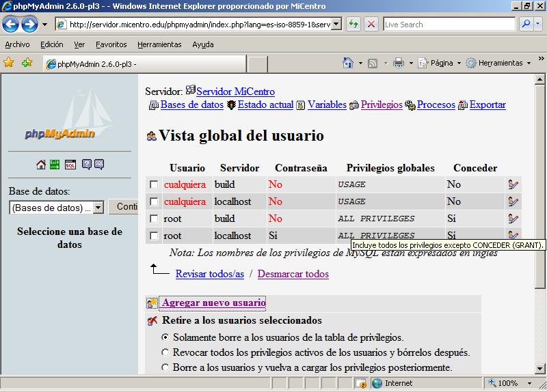Edit privileges icon for root localhost row

click(x=513, y=236)
